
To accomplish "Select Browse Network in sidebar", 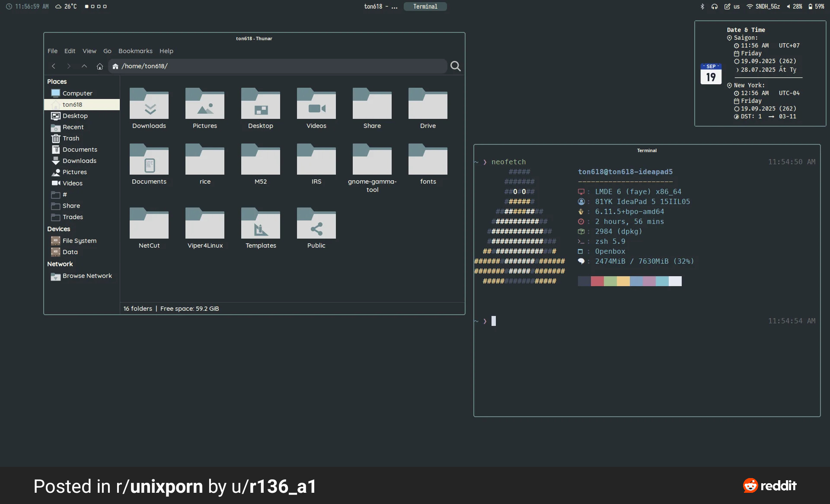I will [87, 276].
